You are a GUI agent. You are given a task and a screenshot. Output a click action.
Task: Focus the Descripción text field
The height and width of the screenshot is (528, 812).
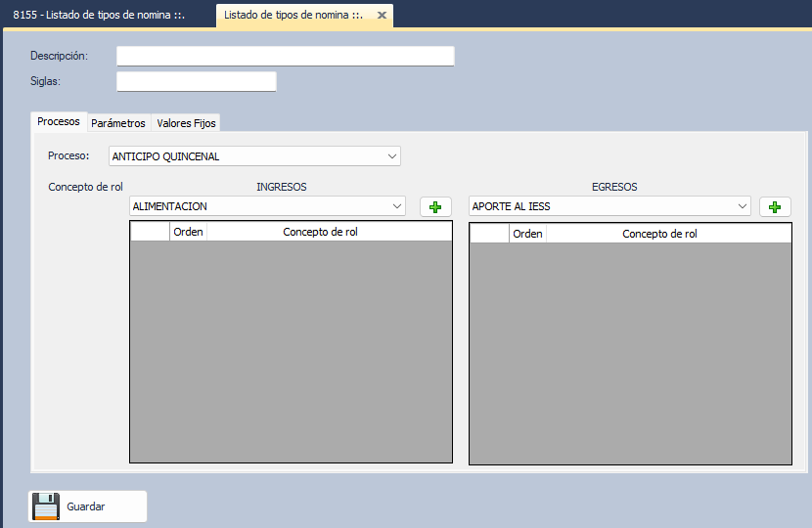pyautogui.click(x=285, y=57)
